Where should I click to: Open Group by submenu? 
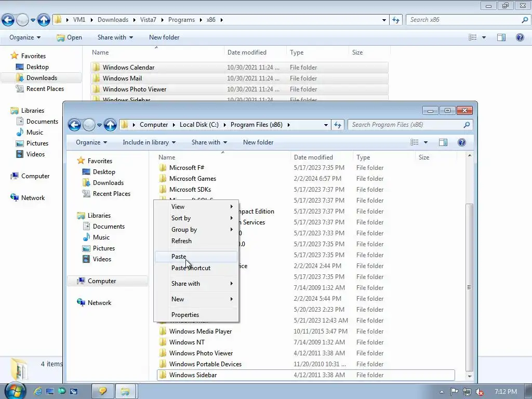pyautogui.click(x=196, y=230)
